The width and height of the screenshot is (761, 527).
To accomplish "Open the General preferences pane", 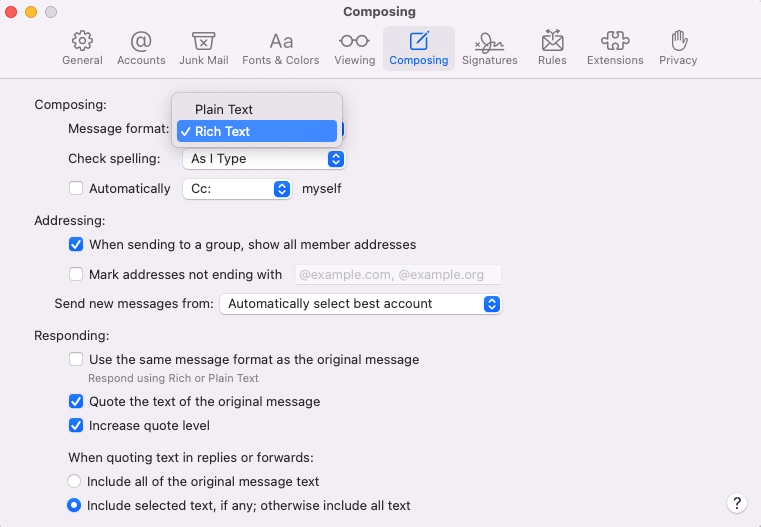I will tap(82, 48).
